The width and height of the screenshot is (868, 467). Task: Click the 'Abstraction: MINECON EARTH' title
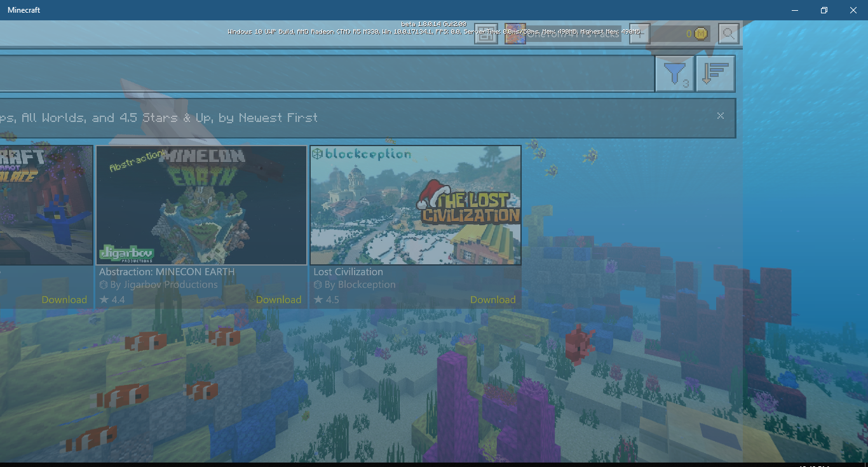[x=167, y=272]
